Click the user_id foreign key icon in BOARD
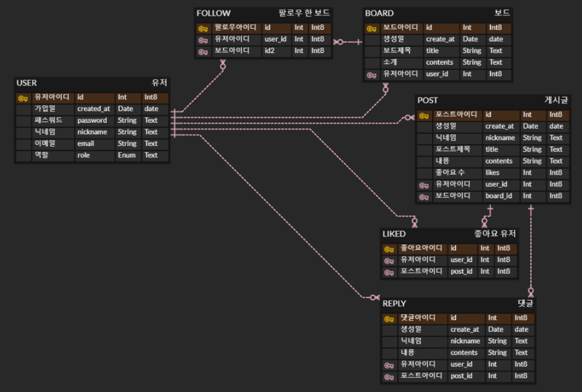 [x=372, y=75]
